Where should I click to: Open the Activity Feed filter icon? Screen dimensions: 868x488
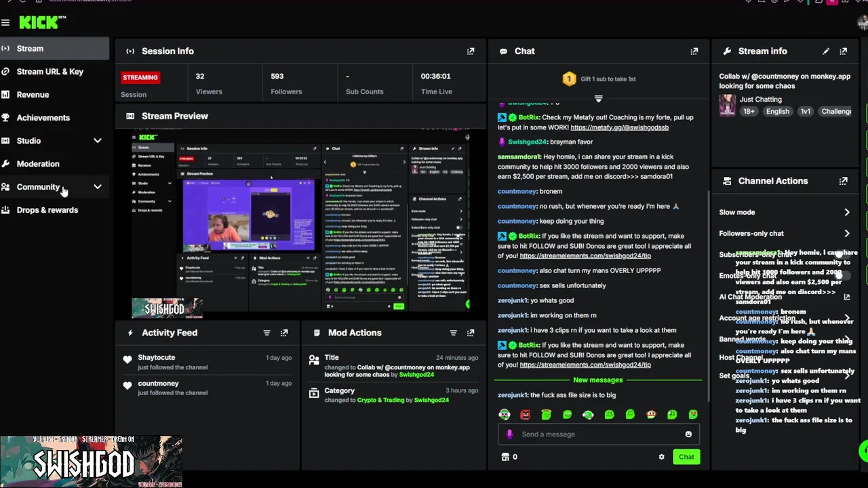pos(267,333)
